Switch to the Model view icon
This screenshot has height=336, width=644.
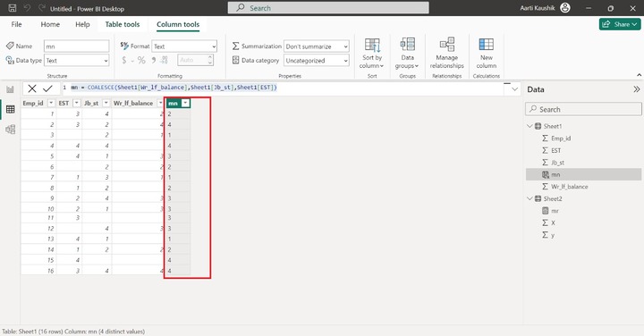click(x=10, y=130)
